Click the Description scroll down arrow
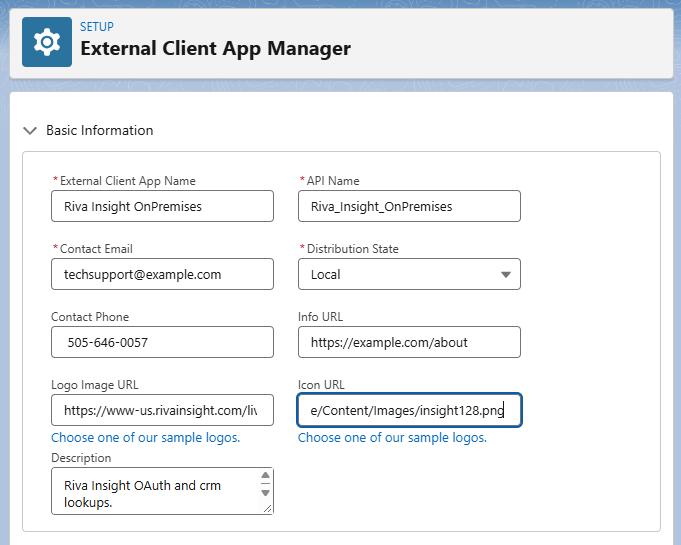The height and width of the screenshot is (545, 681). pyautogui.click(x=265, y=493)
